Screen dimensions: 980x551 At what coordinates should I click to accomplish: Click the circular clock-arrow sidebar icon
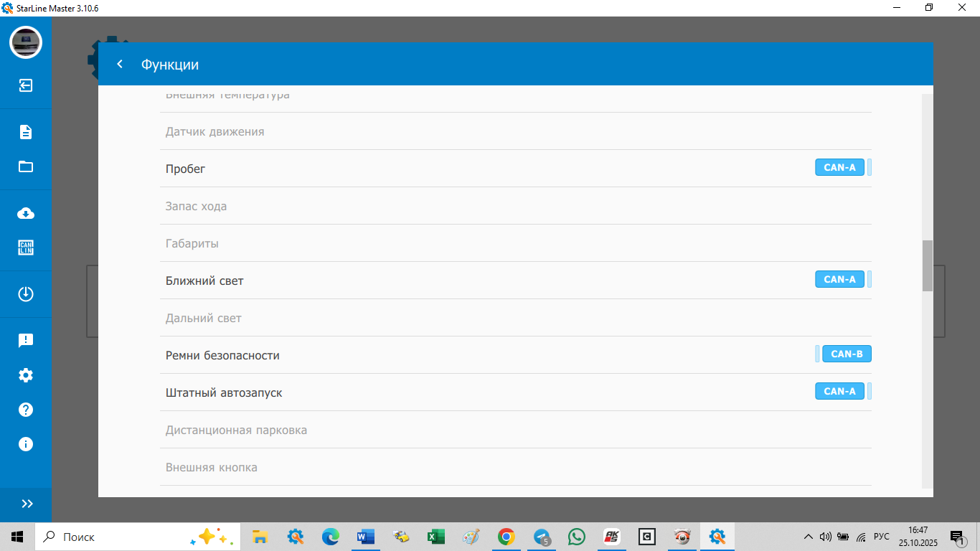(x=26, y=294)
